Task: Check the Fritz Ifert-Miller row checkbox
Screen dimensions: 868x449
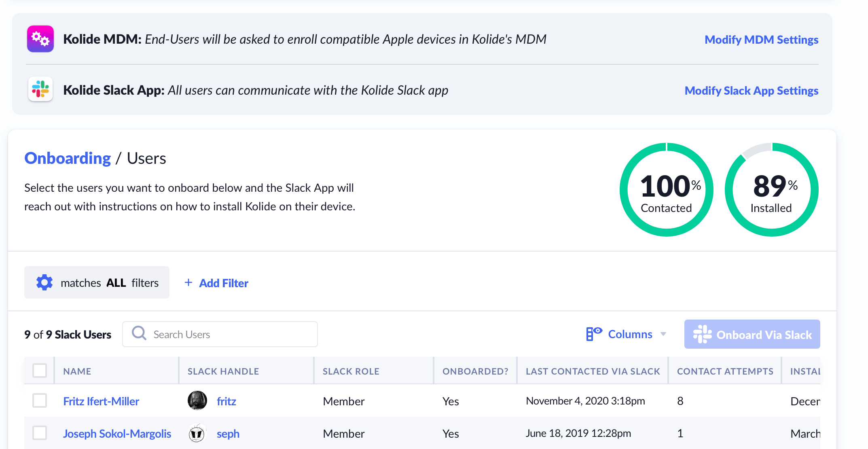Action: (40, 400)
